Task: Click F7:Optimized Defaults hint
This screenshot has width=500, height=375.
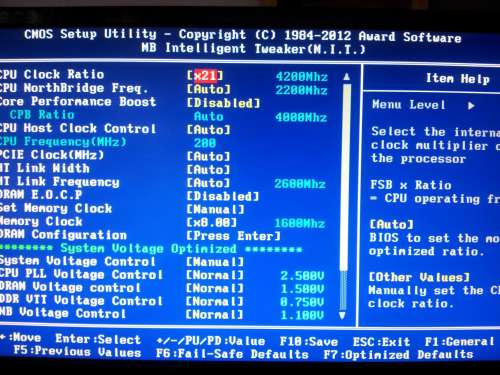Action: (x=398, y=354)
